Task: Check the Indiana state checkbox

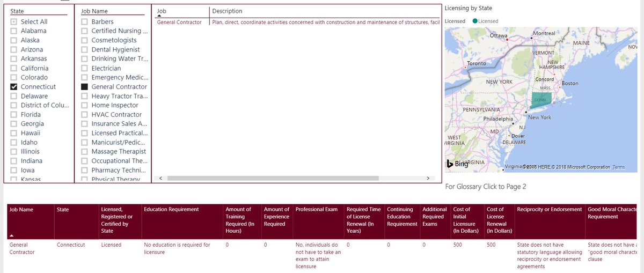Action: point(14,161)
